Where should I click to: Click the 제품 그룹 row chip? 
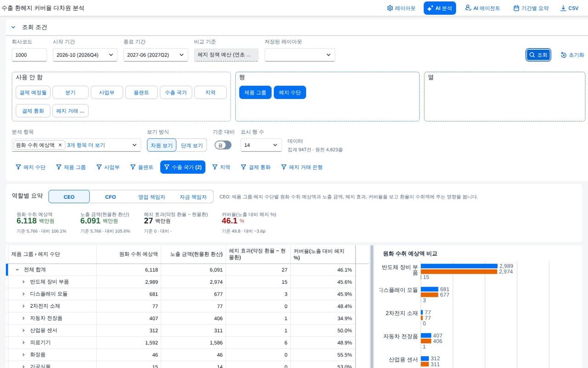[255, 92]
